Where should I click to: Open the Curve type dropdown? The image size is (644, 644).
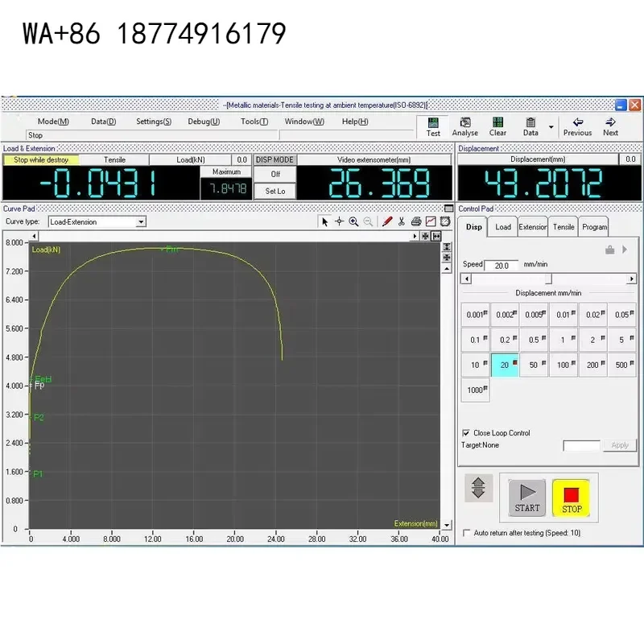[141, 222]
